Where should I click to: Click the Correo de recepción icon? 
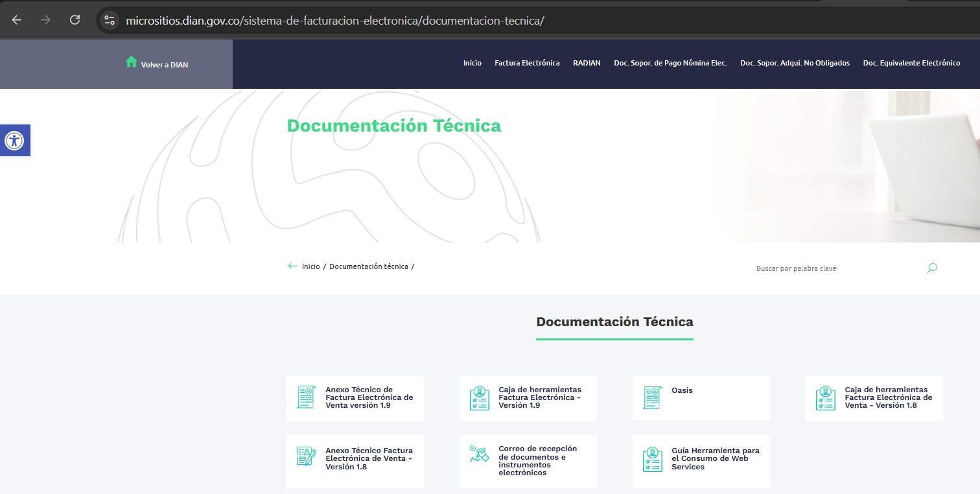pyautogui.click(x=480, y=453)
